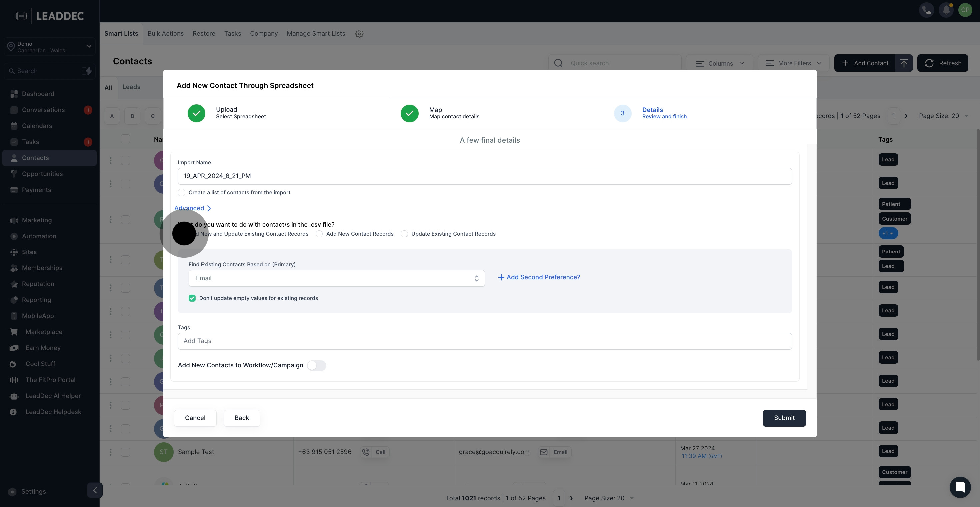Switch to Bulk Actions tab
Screen dimensions: 980x507
tap(165, 33)
